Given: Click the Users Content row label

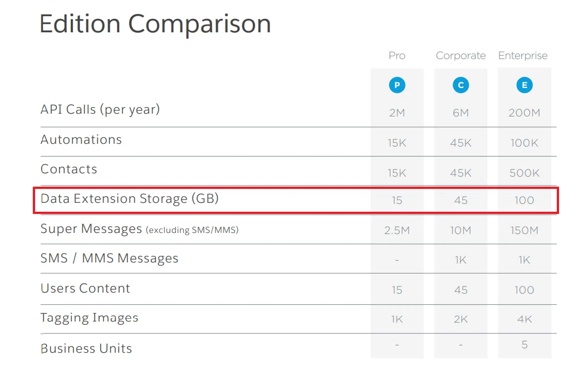Looking at the screenshot, I should tap(85, 288).
